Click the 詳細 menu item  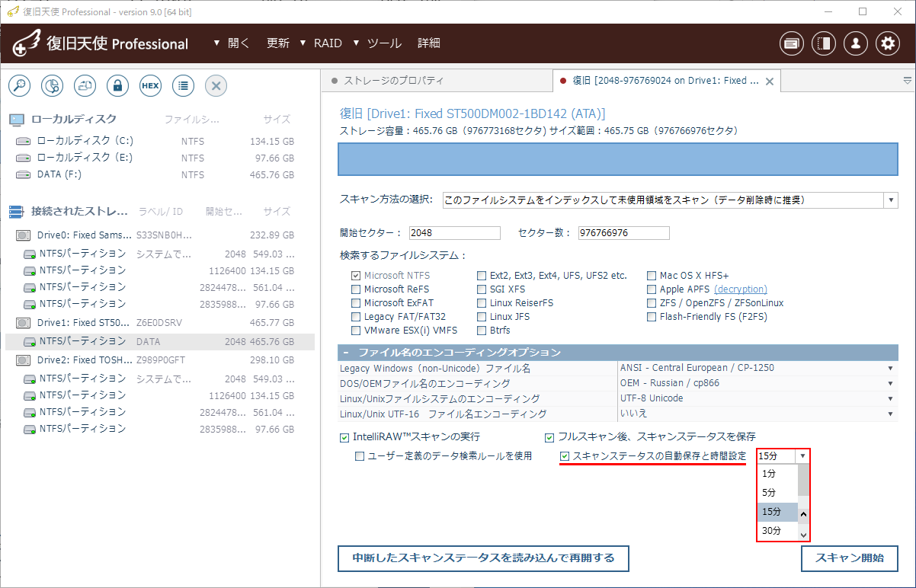point(429,43)
